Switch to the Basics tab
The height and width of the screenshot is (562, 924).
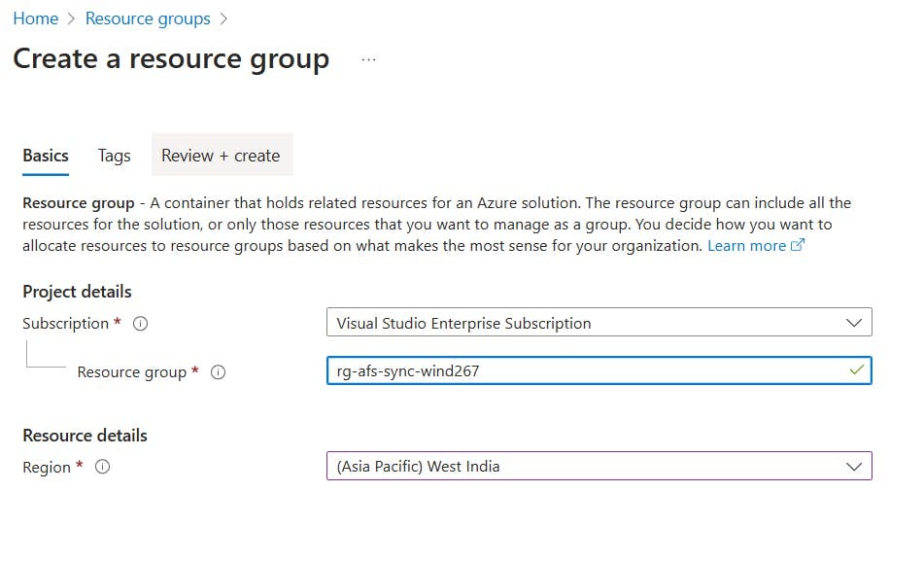point(46,156)
